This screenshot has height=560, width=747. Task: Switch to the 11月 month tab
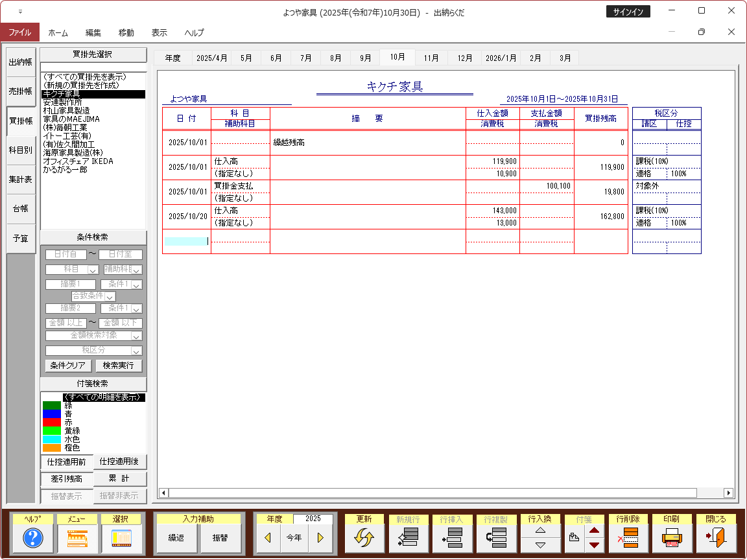click(x=431, y=58)
